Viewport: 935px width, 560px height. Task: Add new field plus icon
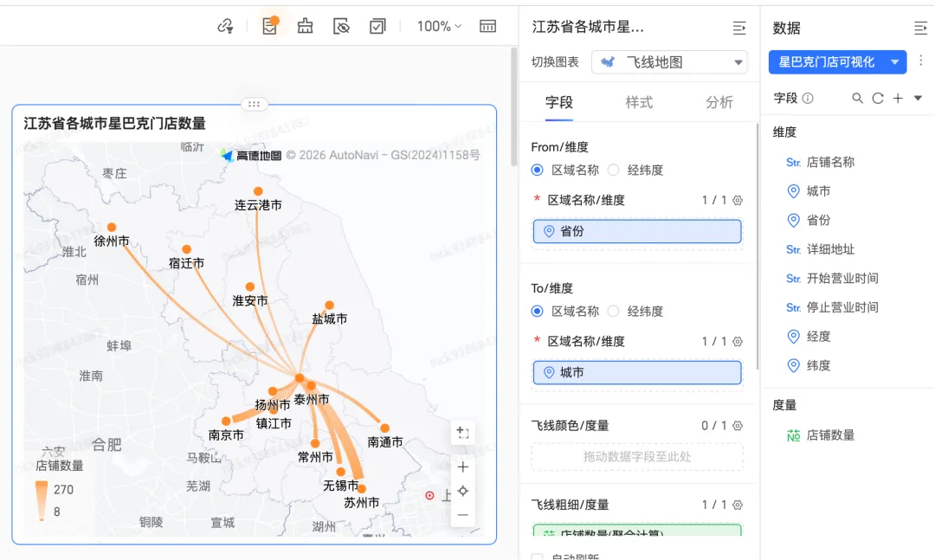[x=898, y=99]
